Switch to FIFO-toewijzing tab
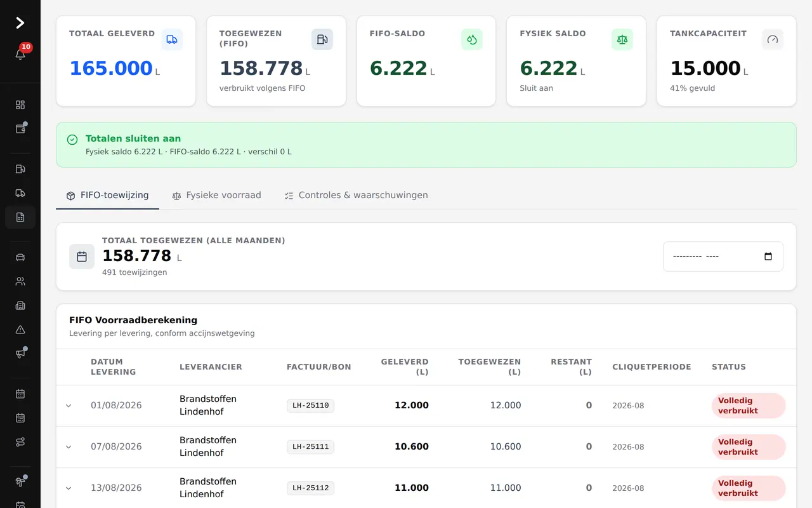The height and width of the screenshot is (508, 812). tap(108, 195)
